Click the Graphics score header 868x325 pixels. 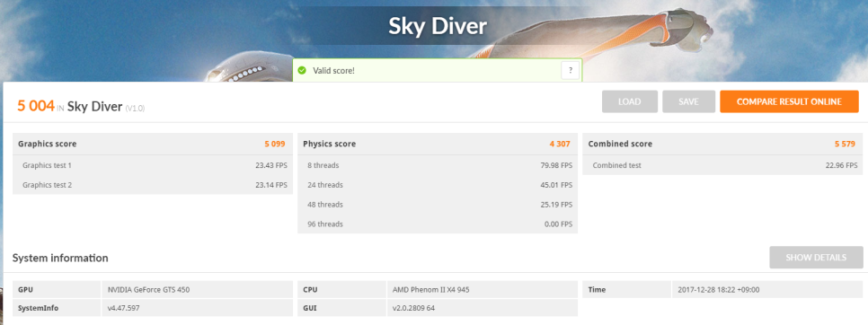[152, 144]
